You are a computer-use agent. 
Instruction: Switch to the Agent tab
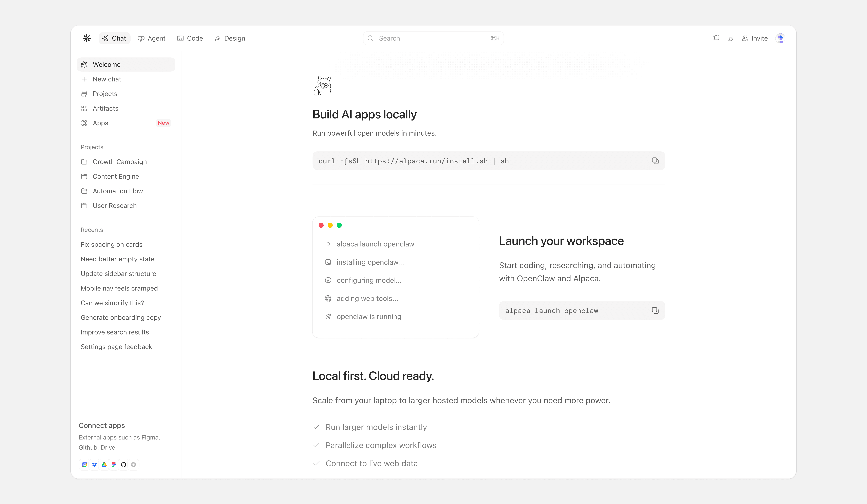pos(151,38)
